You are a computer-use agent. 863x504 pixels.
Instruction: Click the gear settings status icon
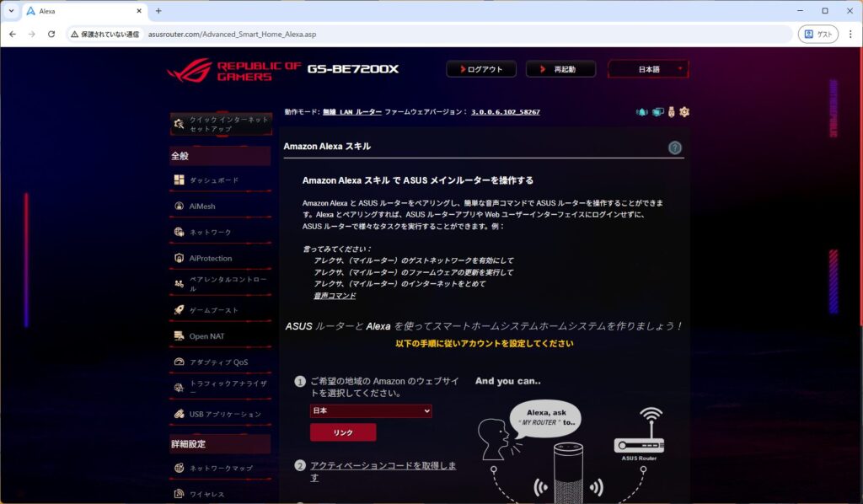coord(684,112)
